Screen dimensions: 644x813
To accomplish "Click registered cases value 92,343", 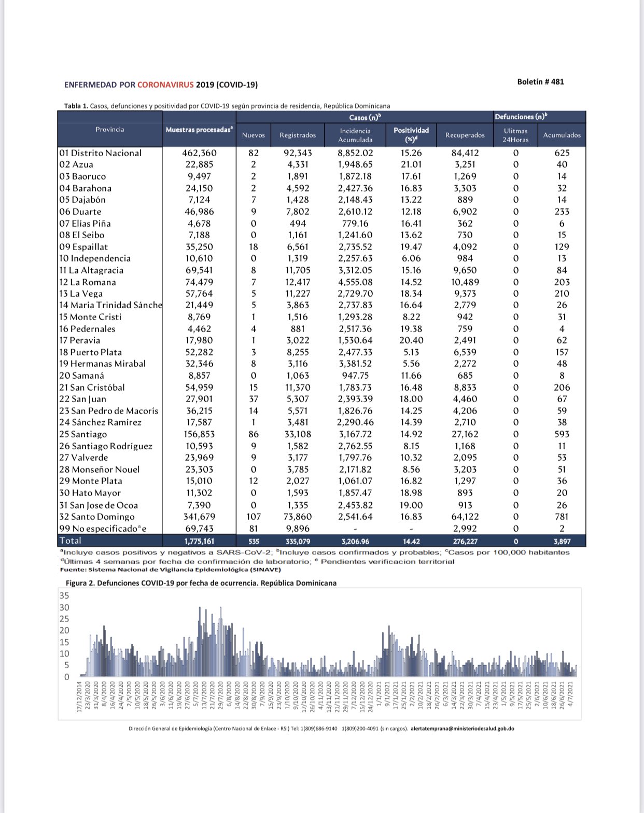I will pos(298,153).
